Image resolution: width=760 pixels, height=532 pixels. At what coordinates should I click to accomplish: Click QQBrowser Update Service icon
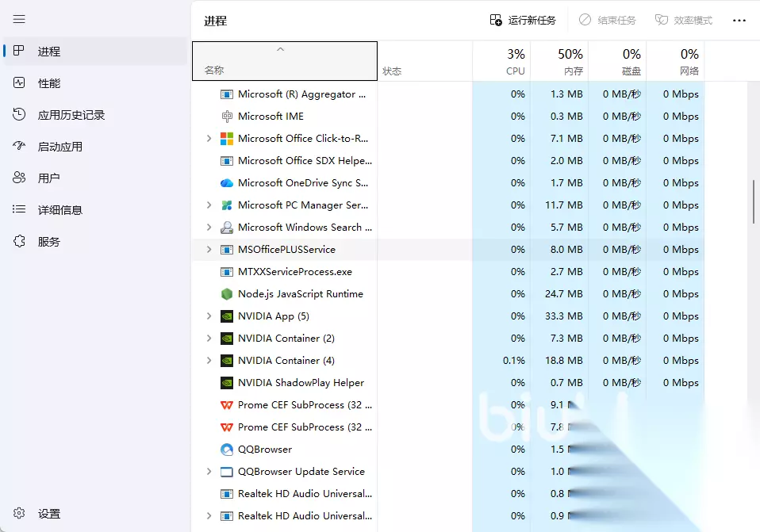coord(226,472)
